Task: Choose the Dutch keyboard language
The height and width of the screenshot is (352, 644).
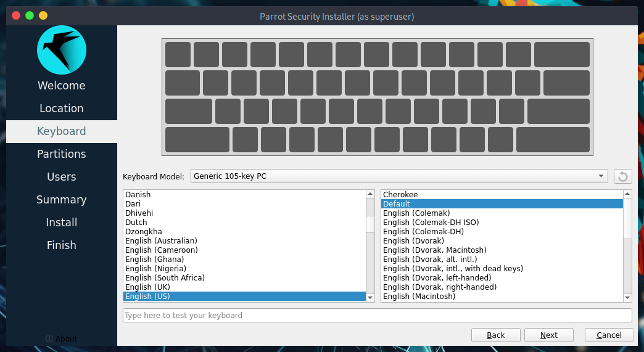Action: (136, 222)
